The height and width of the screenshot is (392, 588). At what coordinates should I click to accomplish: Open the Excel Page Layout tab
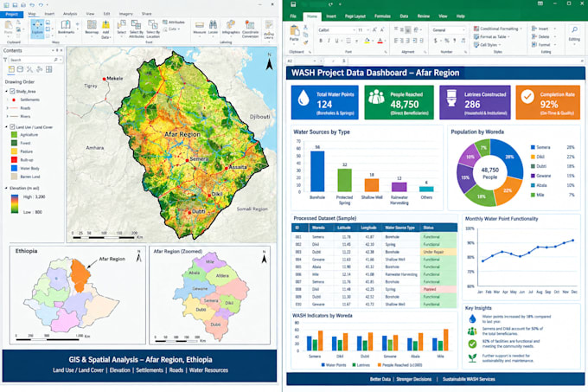(355, 16)
